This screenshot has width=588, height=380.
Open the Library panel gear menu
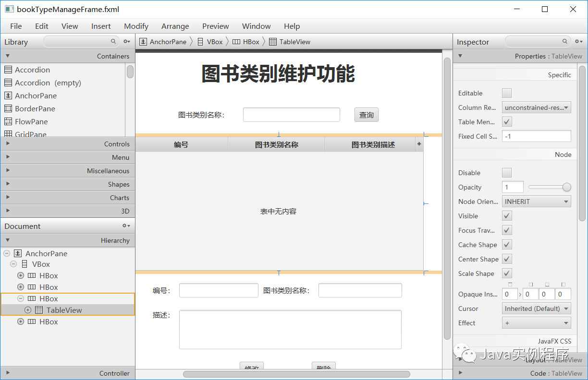(126, 41)
